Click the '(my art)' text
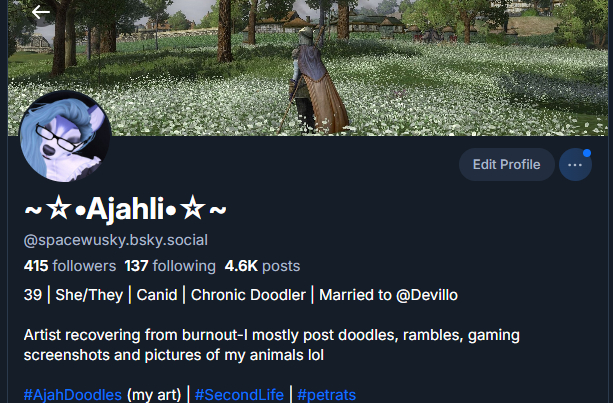Screen dimensions: 613x403 154,395
